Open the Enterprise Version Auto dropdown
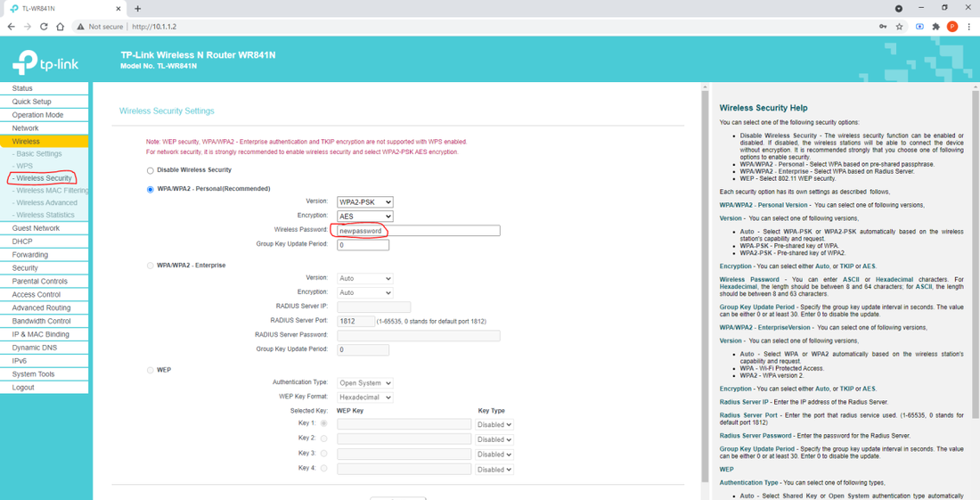This screenshot has height=500, width=980. (x=365, y=278)
